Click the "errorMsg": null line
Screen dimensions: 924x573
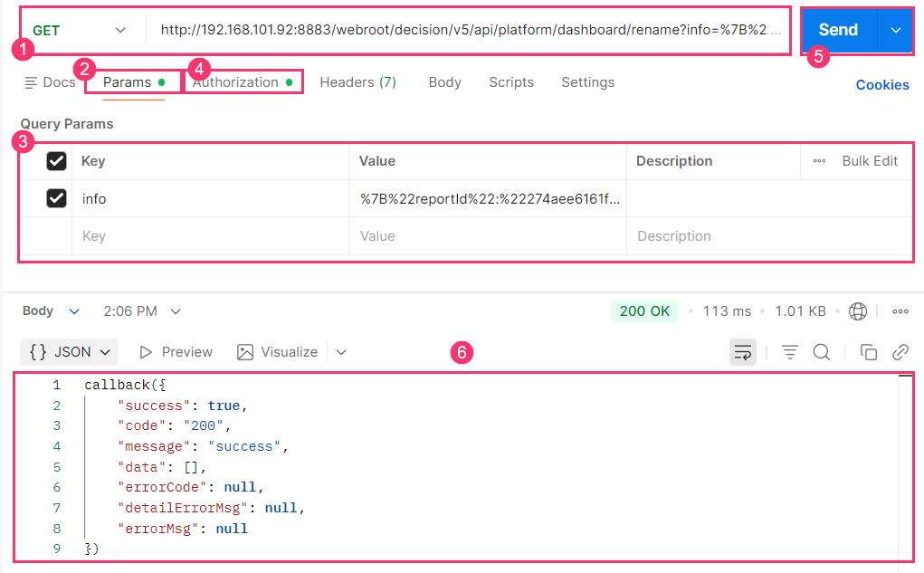(183, 529)
